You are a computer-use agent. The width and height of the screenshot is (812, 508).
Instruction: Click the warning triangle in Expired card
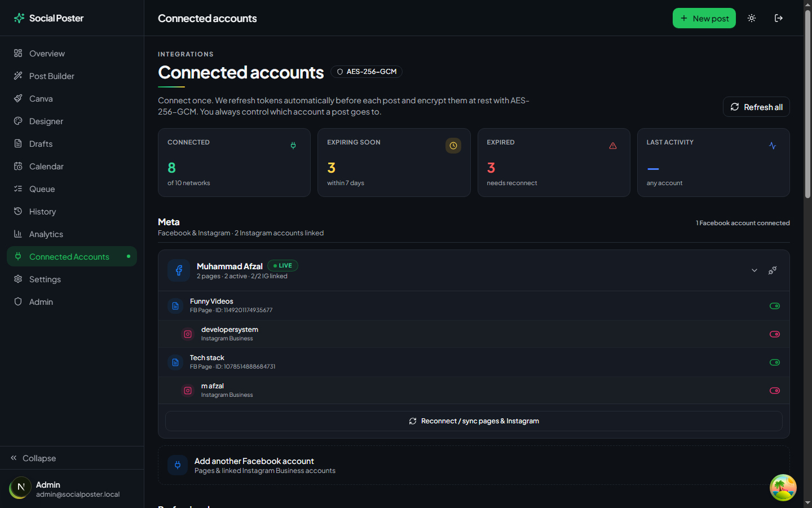coord(613,146)
